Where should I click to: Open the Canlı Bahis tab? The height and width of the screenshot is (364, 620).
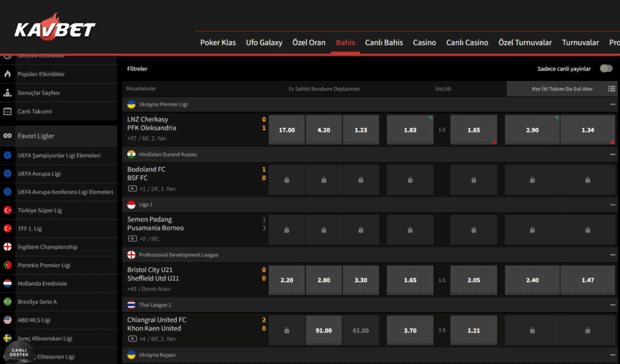384,43
